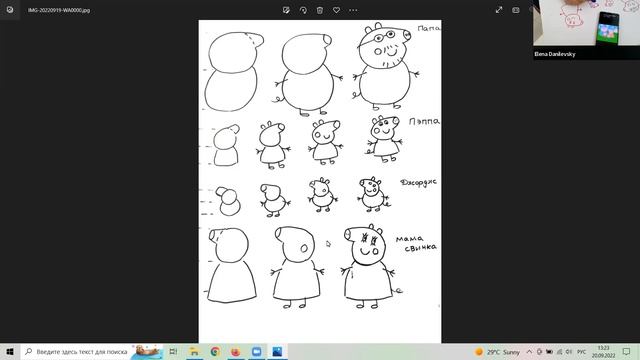Click the Мама свинка label in the image
640x360 pixels.
(x=416, y=243)
